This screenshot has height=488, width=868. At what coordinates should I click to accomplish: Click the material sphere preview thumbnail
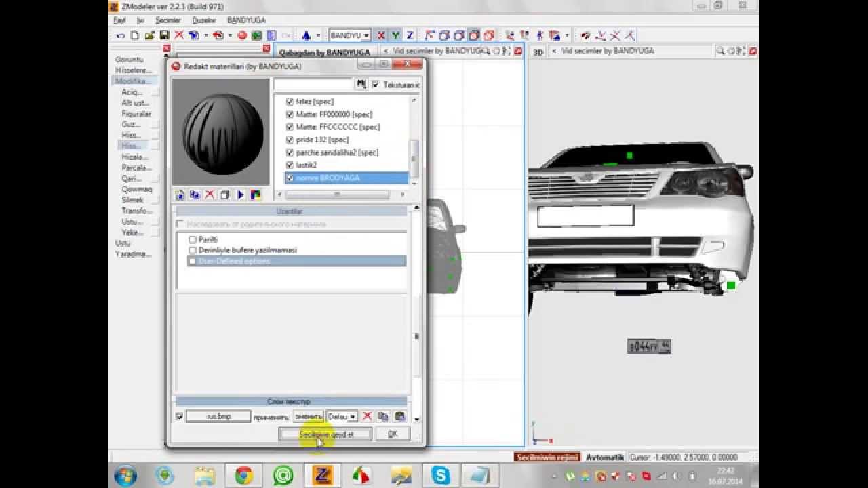pyautogui.click(x=221, y=132)
